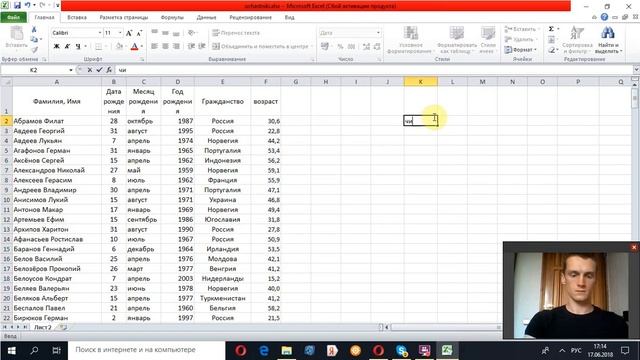
Task: Toggle center horizontal alignment
Action: 165,46
